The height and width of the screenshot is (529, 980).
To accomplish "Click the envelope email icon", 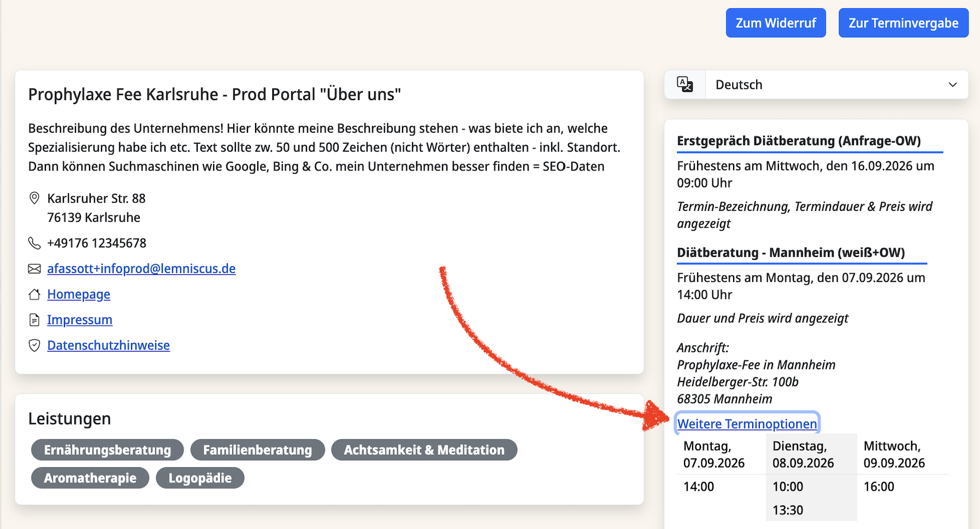I will (34, 269).
